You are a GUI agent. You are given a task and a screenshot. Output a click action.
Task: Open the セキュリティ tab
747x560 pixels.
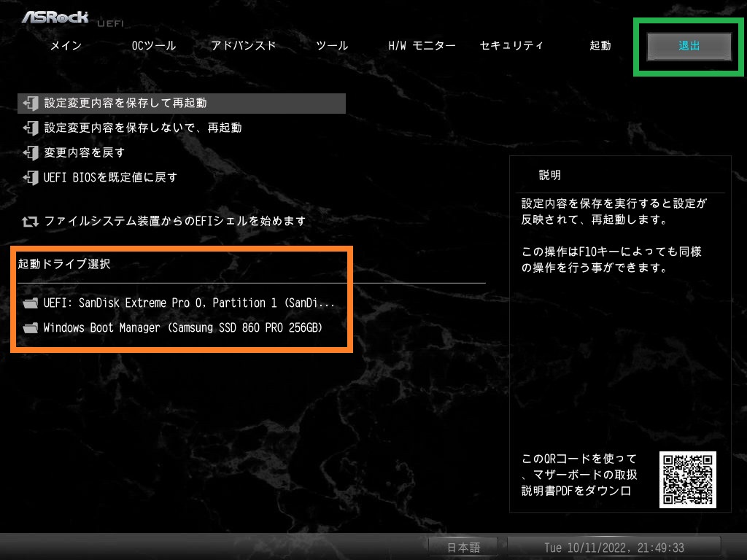(x=511, y=46)
